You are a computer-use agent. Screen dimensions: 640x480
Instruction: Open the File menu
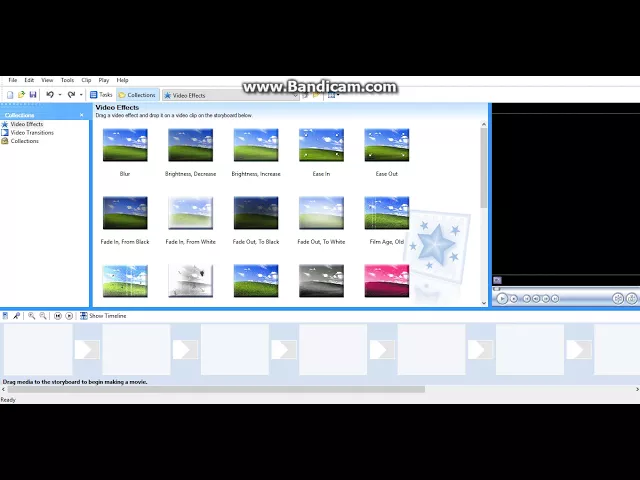point(13,80)
